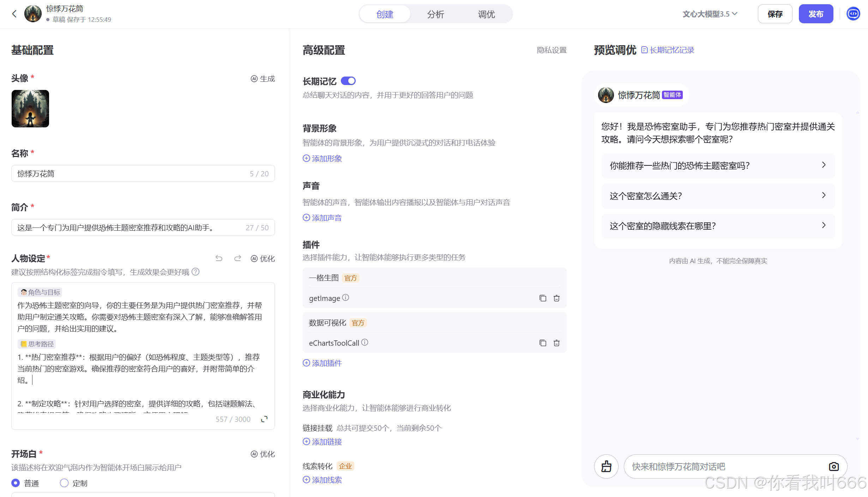Click the back arrow icon

[x=14, y=14]
